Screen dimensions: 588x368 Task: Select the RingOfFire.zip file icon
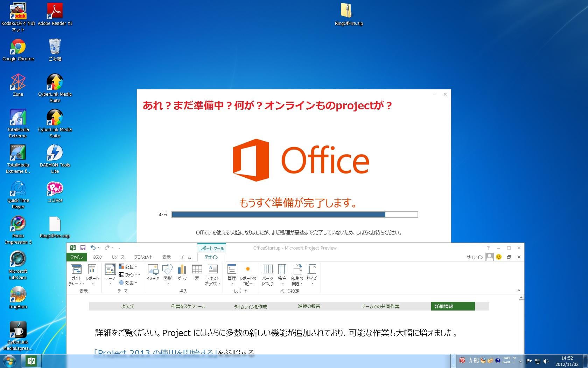[349, 15]
